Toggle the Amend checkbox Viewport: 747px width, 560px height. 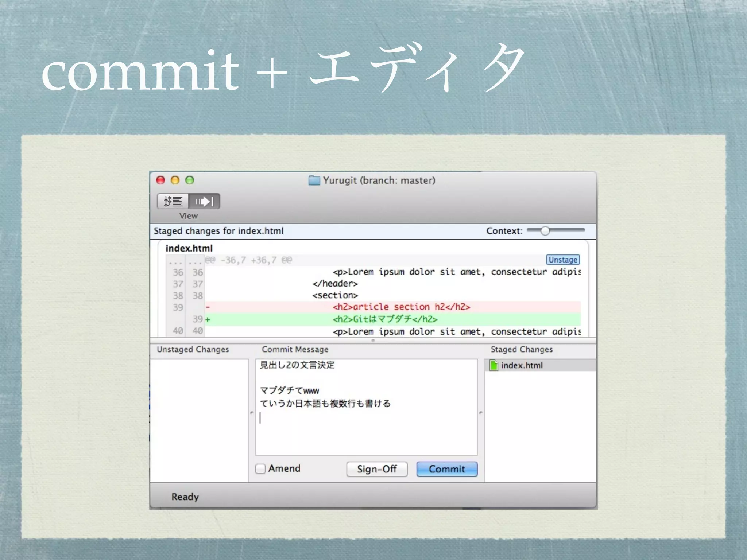click(260, 468)
